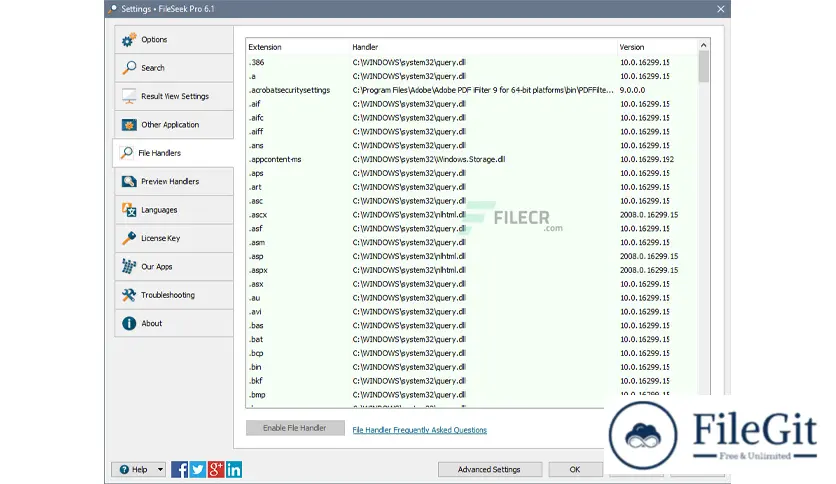Open the Twitter social icon

[x=197, y=469]
